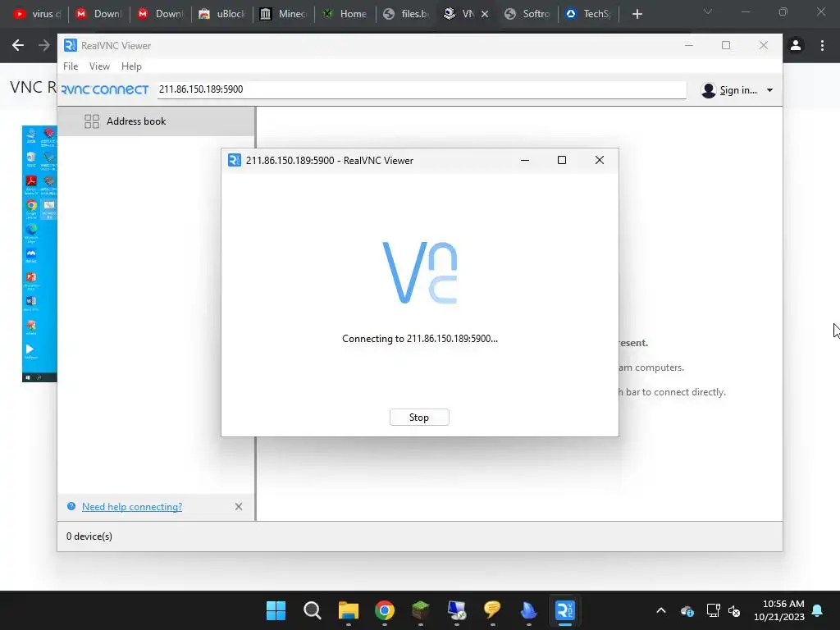Close the active VN browser tab
Image resolution: width=840 pixels, height=630 pixels.
pos(485,14)
